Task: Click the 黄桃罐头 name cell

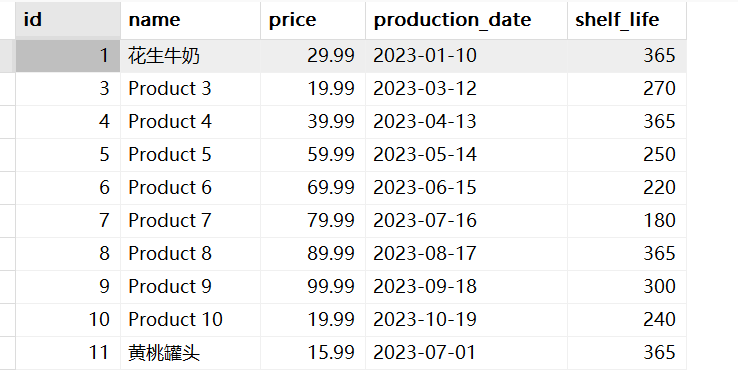Action: [190, 353]
